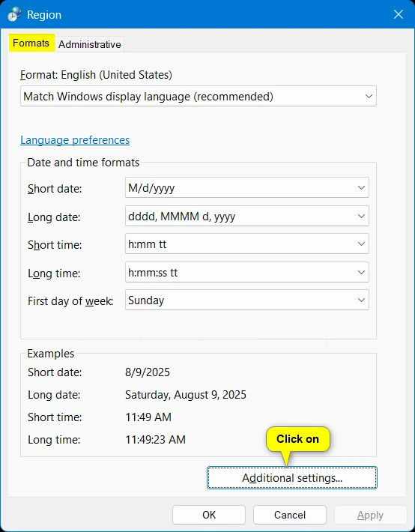This screenshot has width=415, height=532.
Task: Select the 8/9/2025 short date example
Action: coord(148,372)
